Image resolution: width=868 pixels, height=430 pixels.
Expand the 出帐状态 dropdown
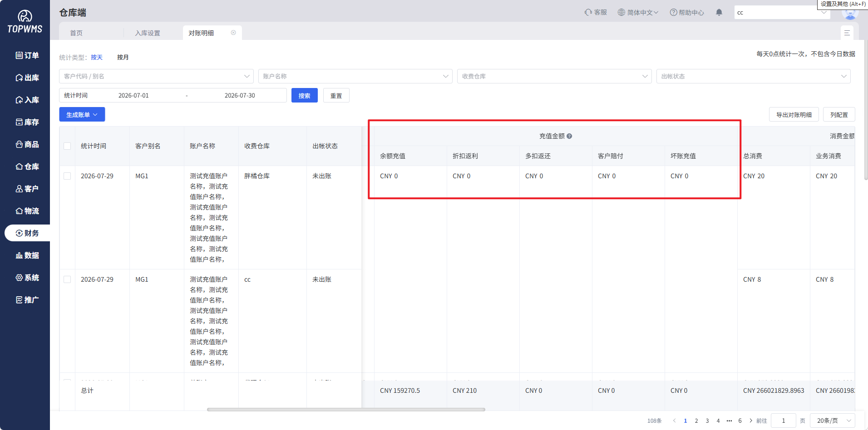pyautogui.click(x=754, y=76)
